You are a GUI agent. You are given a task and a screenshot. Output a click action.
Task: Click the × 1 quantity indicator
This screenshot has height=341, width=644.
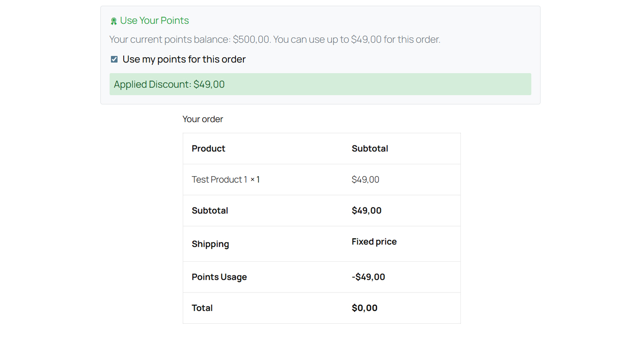tap(255, 179)
